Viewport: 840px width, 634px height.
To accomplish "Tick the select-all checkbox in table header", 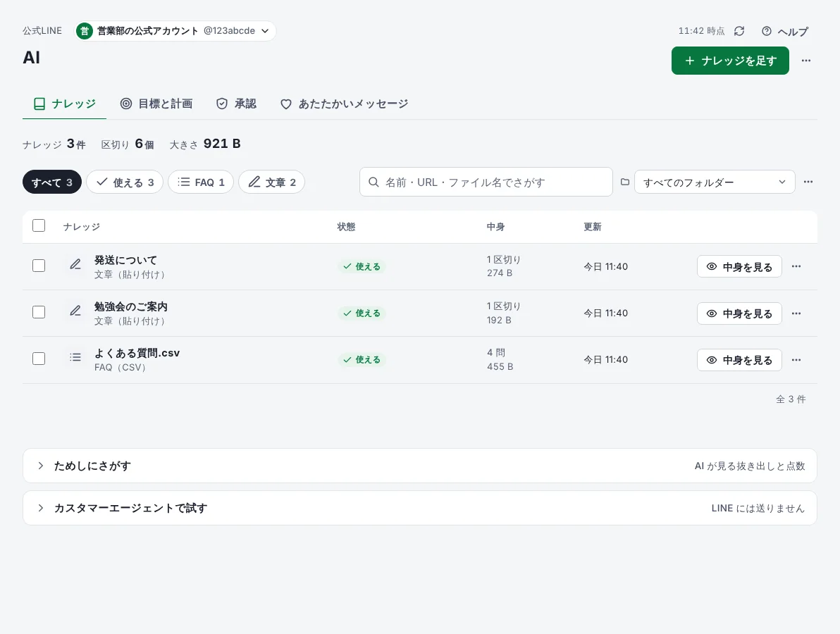I will point(39,225).
